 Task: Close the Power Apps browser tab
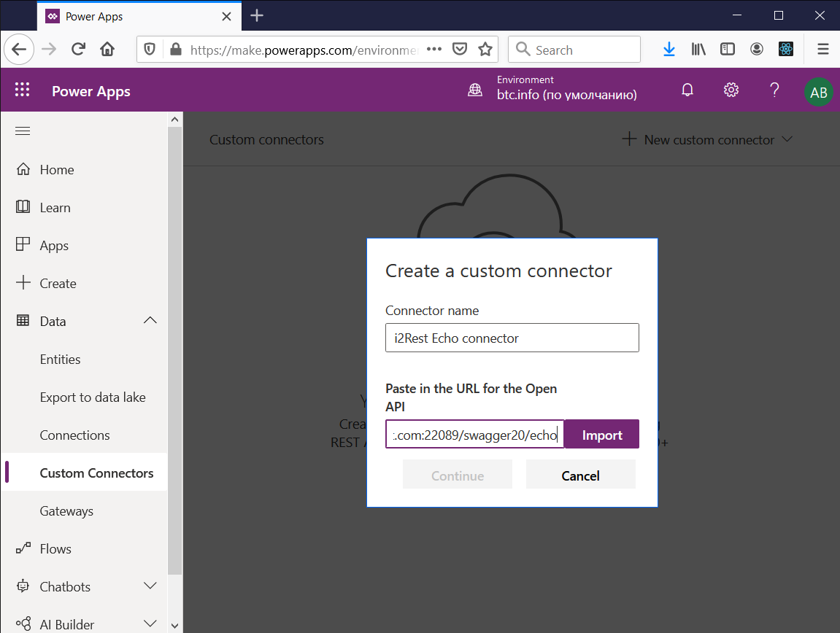227,17
